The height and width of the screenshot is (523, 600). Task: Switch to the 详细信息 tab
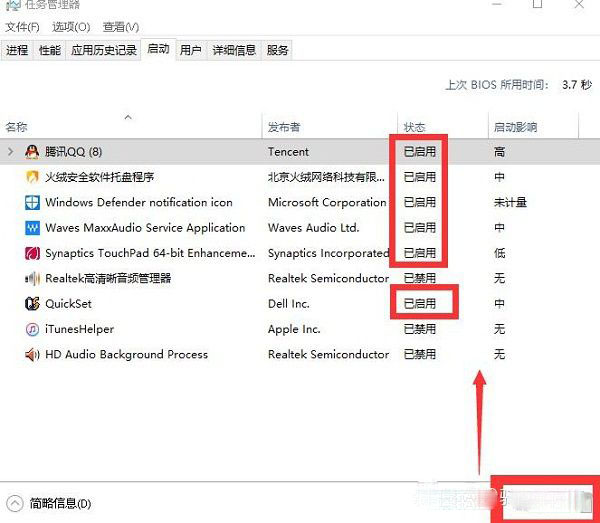pyautogui.click(x=234, y=50)
